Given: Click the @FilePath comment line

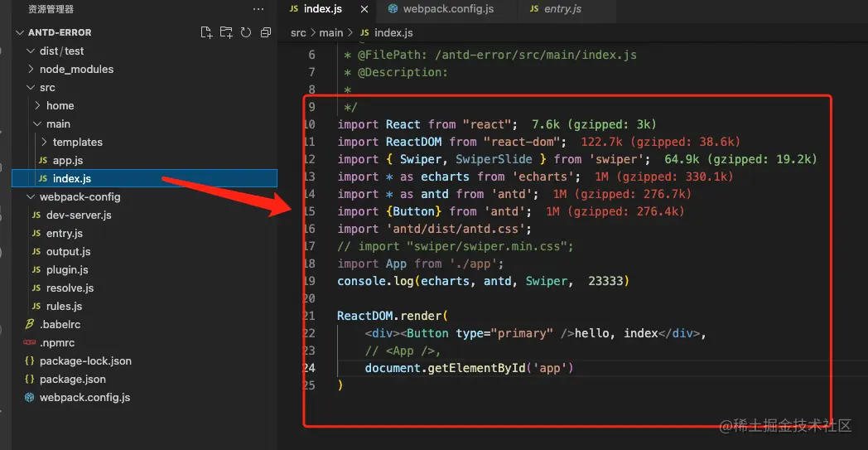Looking at the screenshot, I should 490,55.
